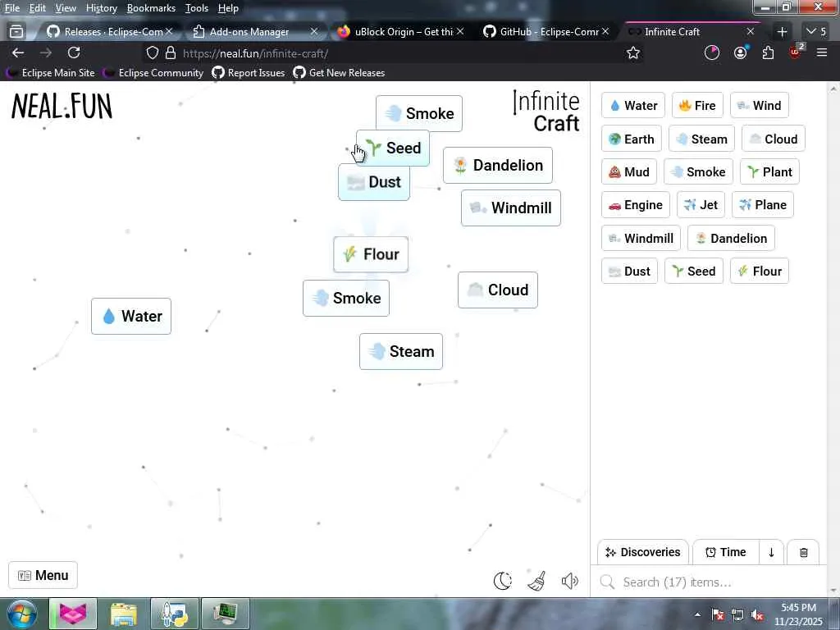Show only Discoveries
The image size is (840, 630).
[x=643, y=552]
